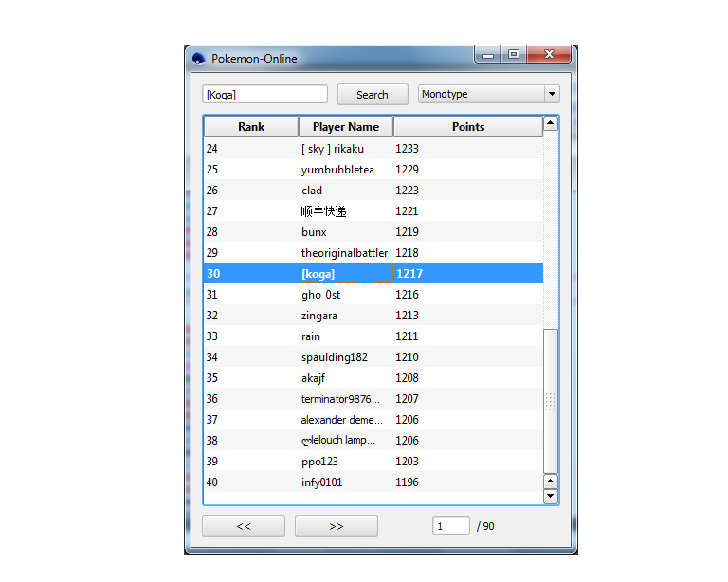Click the lower scroll up arrow above the down arrow
The height and width of the screenshot is (582, 728).
click(550, 482)
